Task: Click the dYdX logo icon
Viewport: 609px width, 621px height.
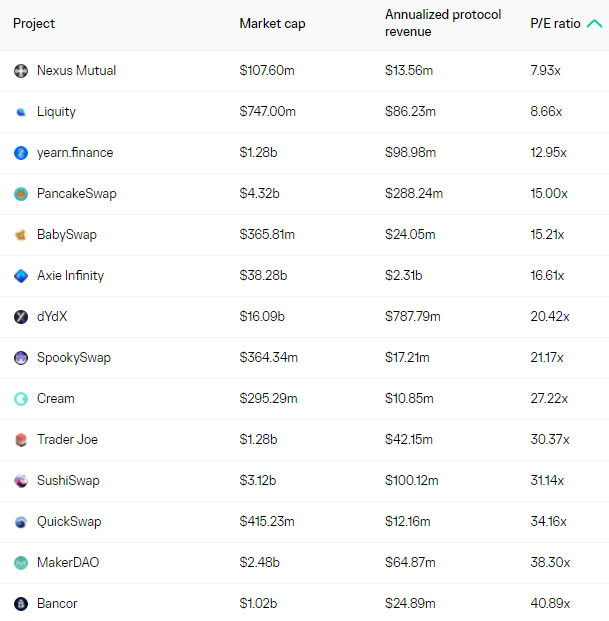Action: pos(21,317)
